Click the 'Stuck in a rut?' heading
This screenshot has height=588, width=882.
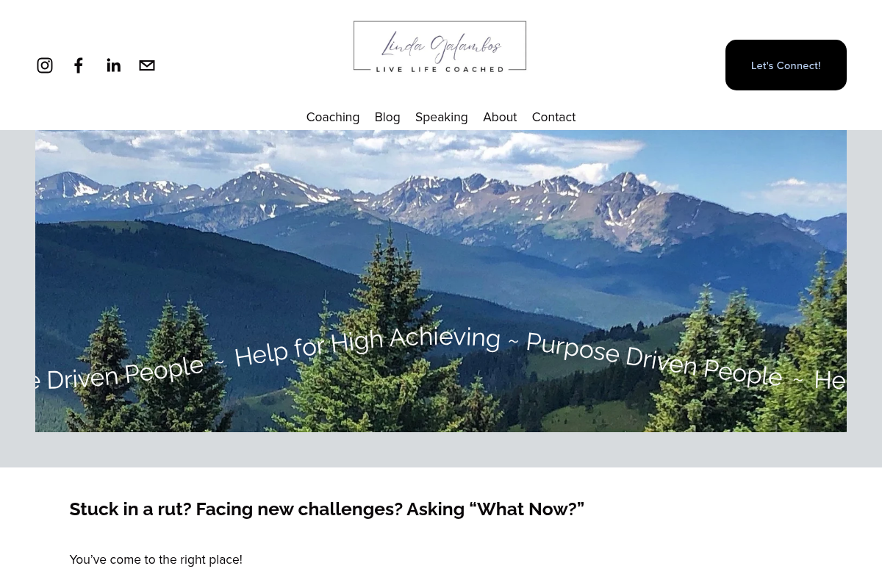pyautogui.click(x=326, y=509)
